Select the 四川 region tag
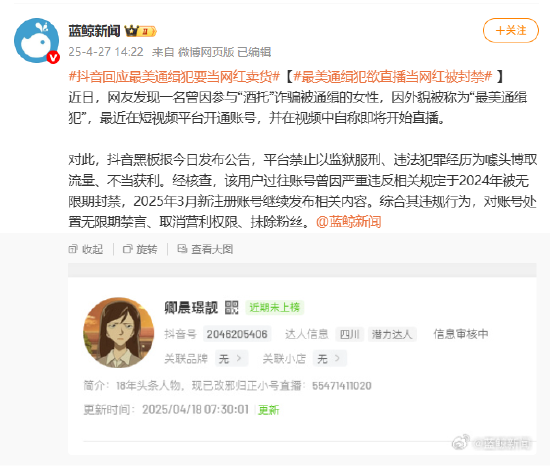Screen dimensions: 550x467 [350, 334]
